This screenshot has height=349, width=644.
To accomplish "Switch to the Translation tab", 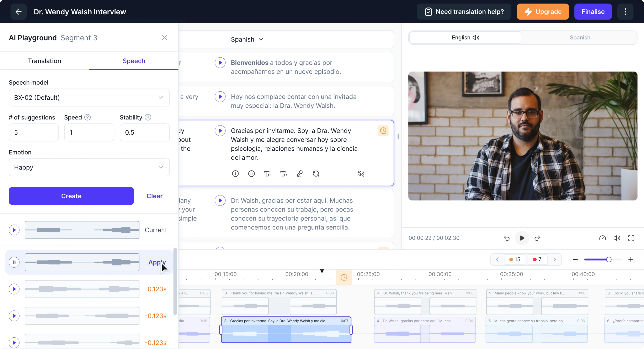I will 44,61.
